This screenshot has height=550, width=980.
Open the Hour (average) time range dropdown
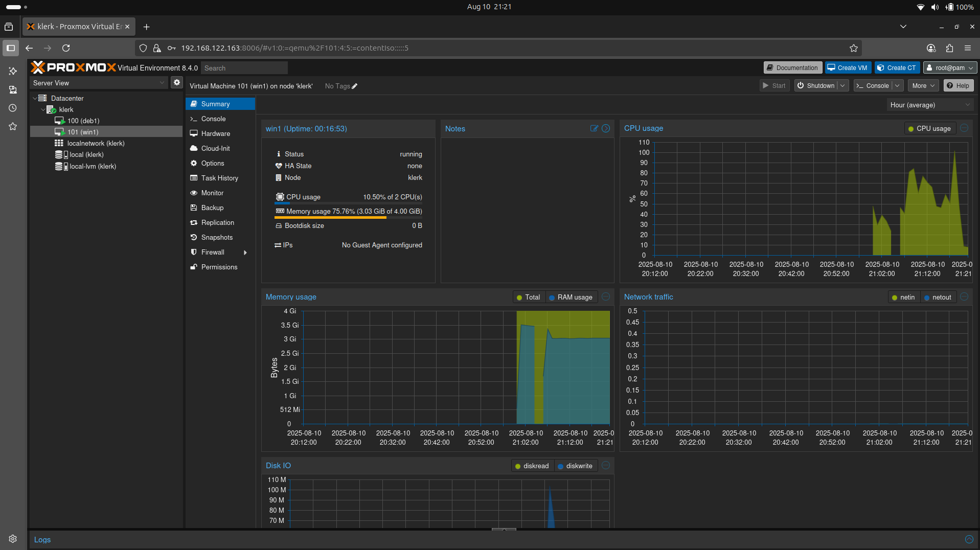coord(929,105)
